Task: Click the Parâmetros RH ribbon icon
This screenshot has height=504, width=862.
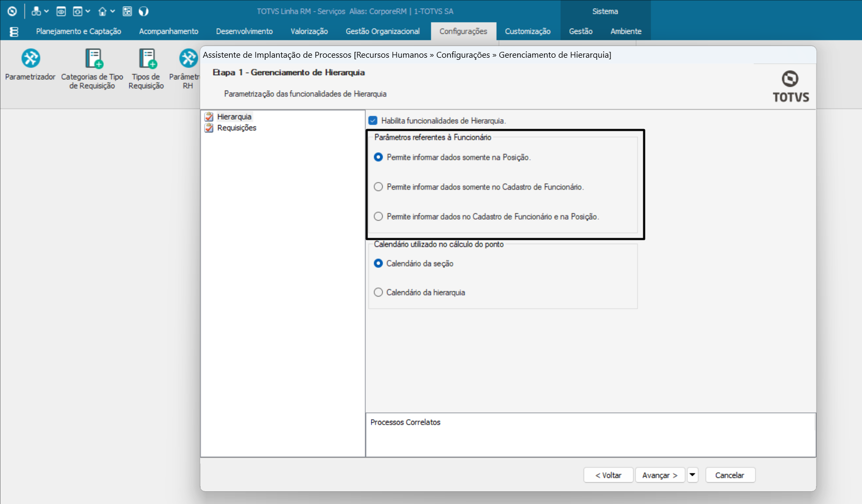Action: click(x=185, y=69)
